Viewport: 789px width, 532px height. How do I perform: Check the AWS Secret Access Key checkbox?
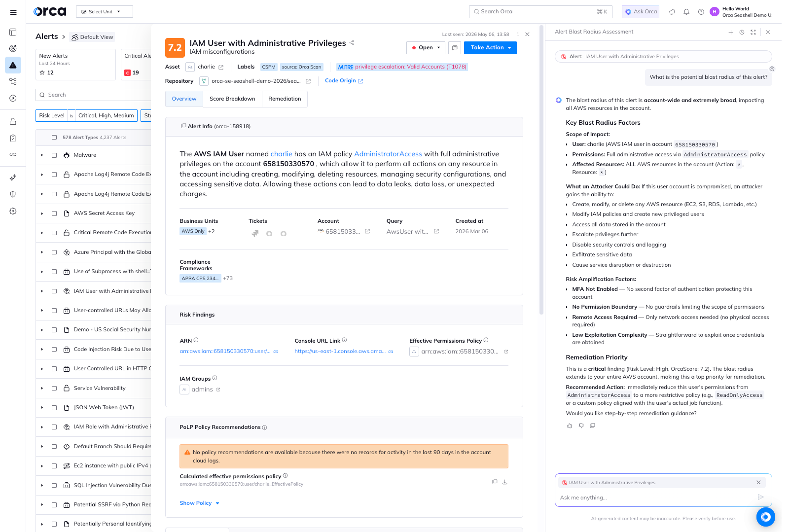coord(54,213)
